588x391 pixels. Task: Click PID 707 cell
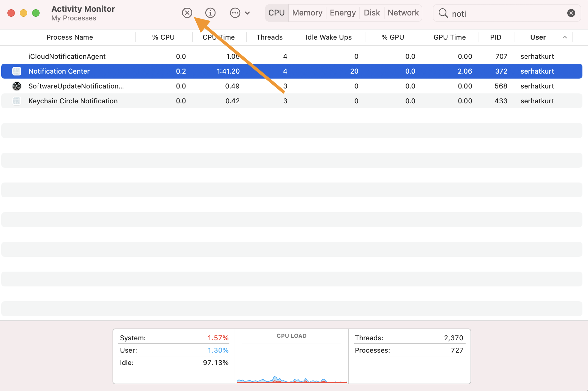click(x=501, y=56)
